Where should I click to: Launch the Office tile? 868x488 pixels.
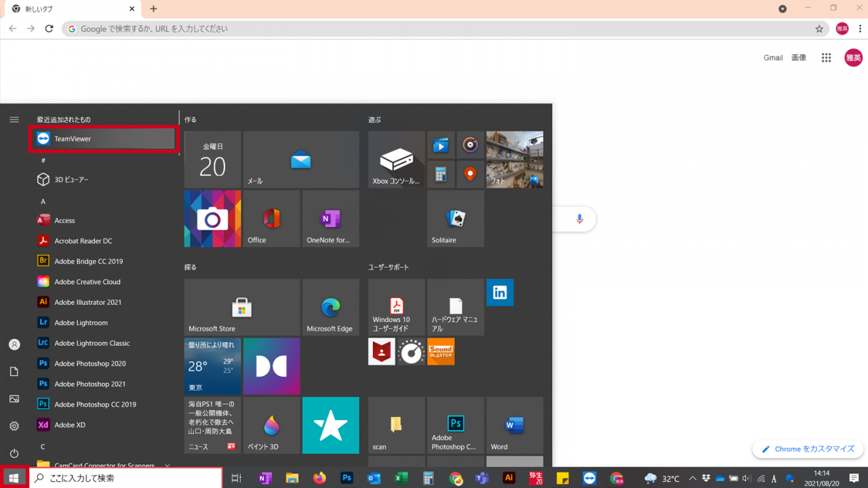tap(271, 218)
